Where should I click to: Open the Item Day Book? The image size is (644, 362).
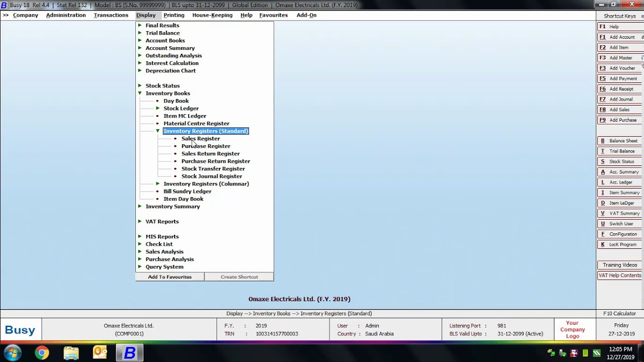[x=184, y=199]
